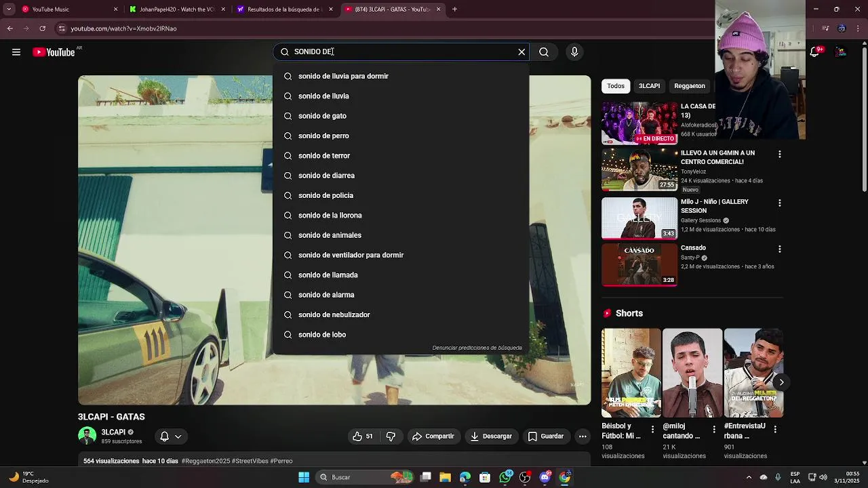This screenshot has width=868, height=488.
Task: Start voice search with the microphone icon
Action: pos(574,52)
